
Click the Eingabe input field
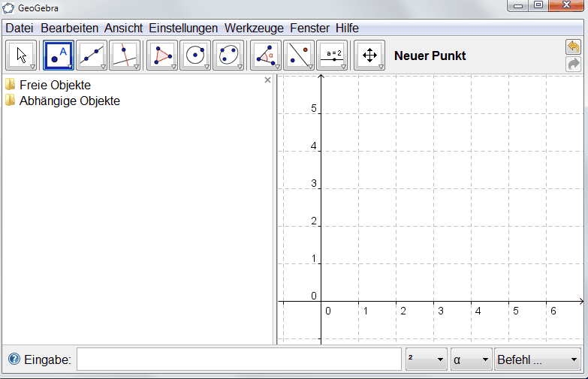pyautogui.click(x=239, y=359)
